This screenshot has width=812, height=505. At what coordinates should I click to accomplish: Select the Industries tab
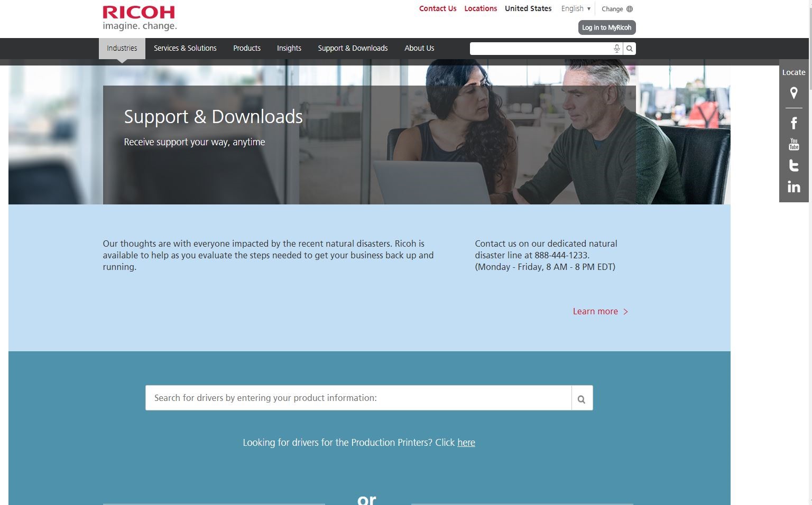(x=121, y=48)
